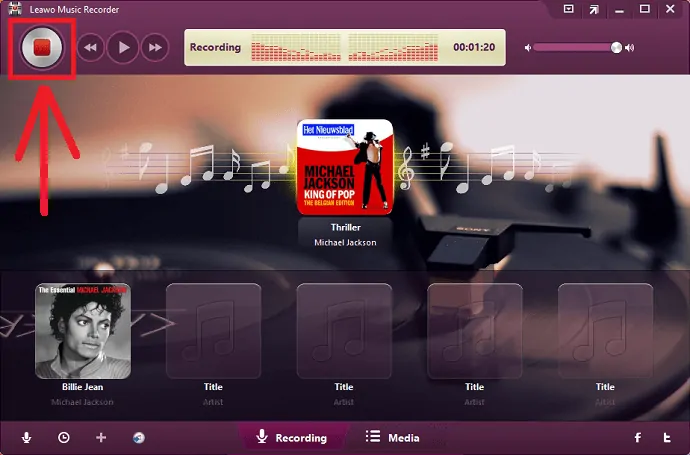This screenshot has width=690, height=455.
Task: Mute using the low-volume speaker icon
Action: click(x=528, y=48)
